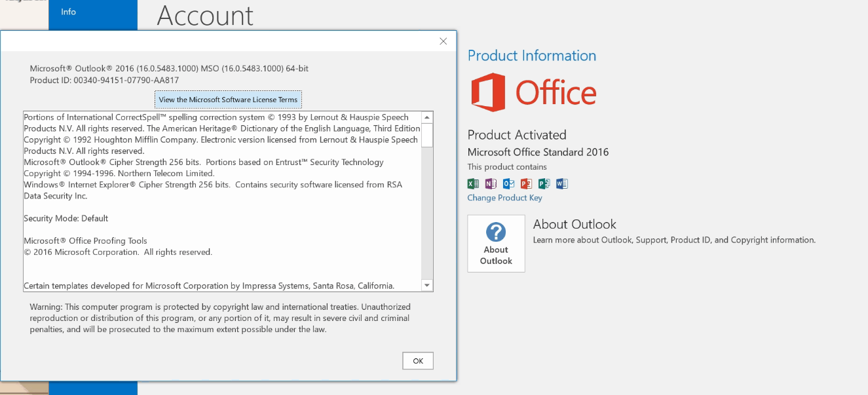Click the Outlook icon in the product list
The image size is (868, 395).
click(508, 184)
